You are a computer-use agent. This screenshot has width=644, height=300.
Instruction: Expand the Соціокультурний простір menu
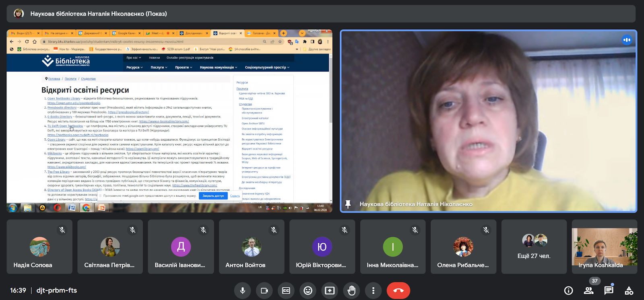pos(267,67)
